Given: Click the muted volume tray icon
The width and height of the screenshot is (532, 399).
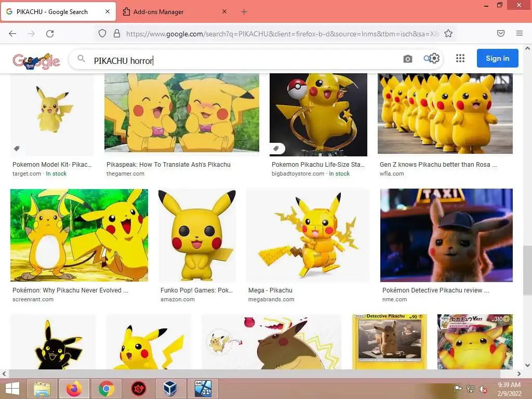Looking at the screenshot, I should (483, 389).
